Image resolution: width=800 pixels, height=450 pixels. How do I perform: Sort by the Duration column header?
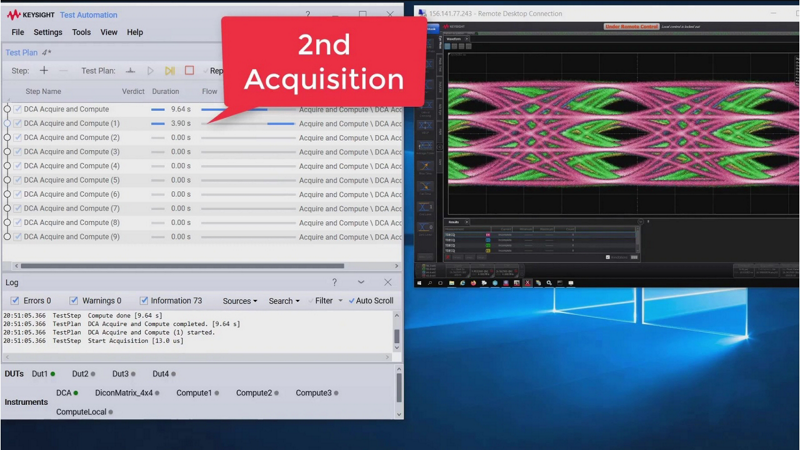[x=165, y=91]
